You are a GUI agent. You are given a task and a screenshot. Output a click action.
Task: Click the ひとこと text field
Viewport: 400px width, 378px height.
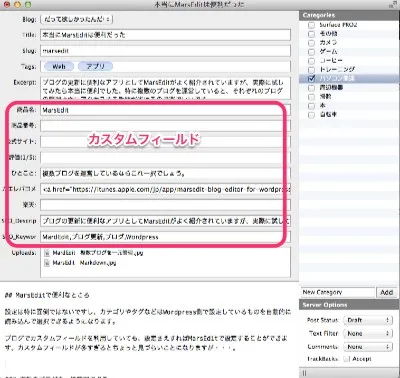(x=165, y=173)
